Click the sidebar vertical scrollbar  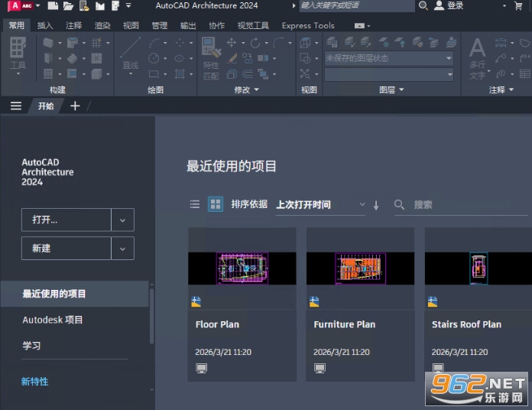[151, 316]
